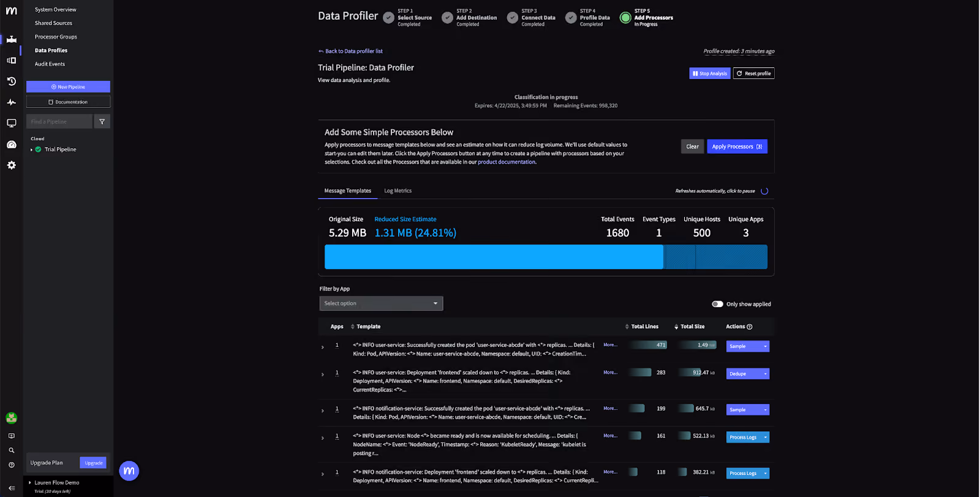This screenshot has width=980, height=497.
Task: Click the add-screen icon below the avatar
Action: [x=12, y=436]
